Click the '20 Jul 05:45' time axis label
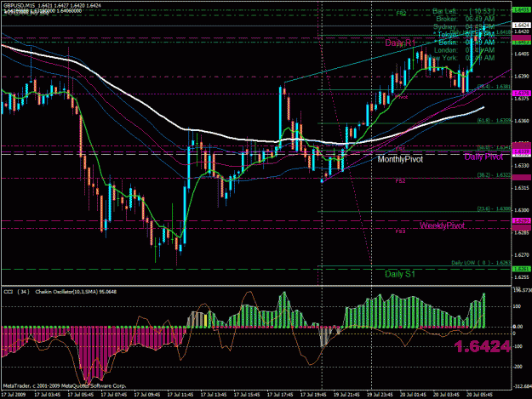 point(480,395)
